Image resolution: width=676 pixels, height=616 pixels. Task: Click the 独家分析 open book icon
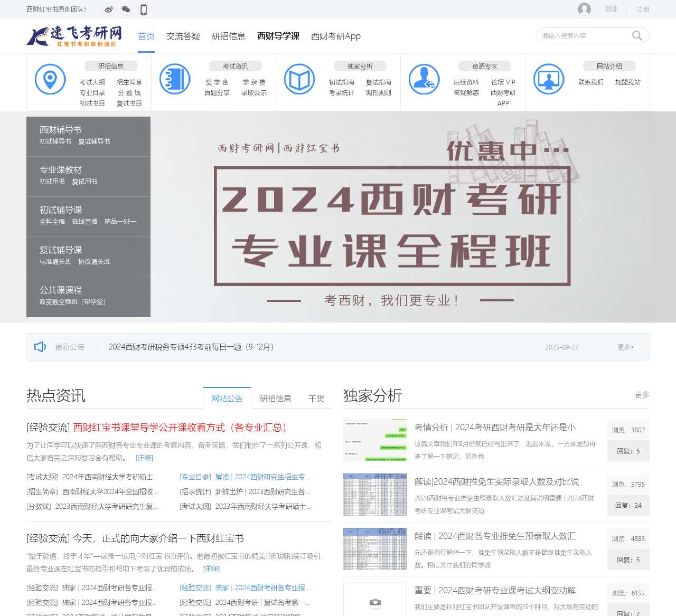coord(299,78)
